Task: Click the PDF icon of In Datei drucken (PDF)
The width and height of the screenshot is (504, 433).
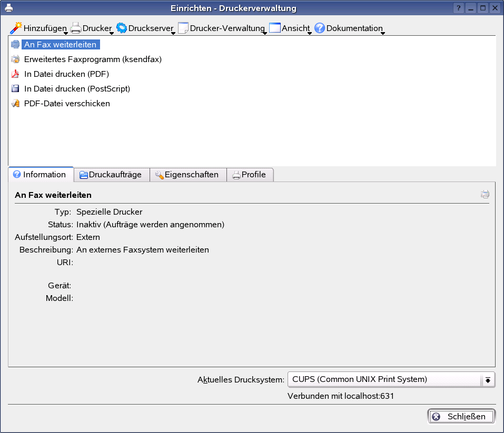Action: (15, 74)
